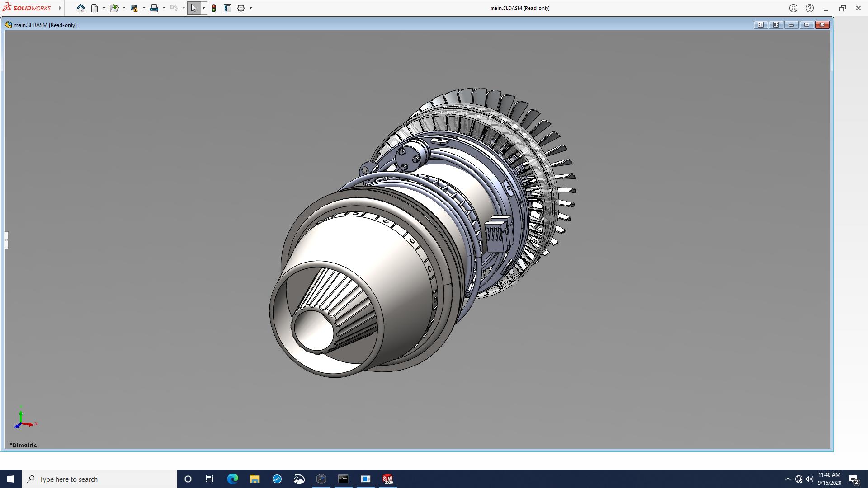Click the Windows search box
Screen dimensions: 868x488
pyautogui.click(x=99, y=479)
